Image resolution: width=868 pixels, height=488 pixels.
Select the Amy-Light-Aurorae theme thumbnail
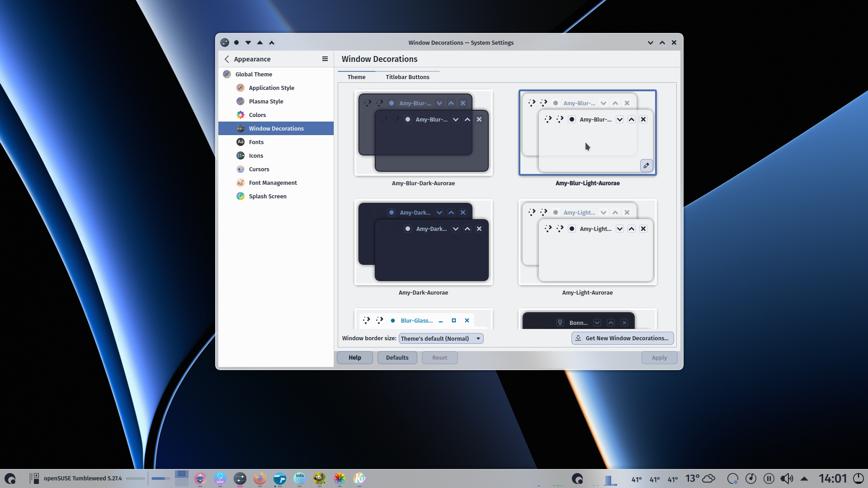(x=587, y=242)
